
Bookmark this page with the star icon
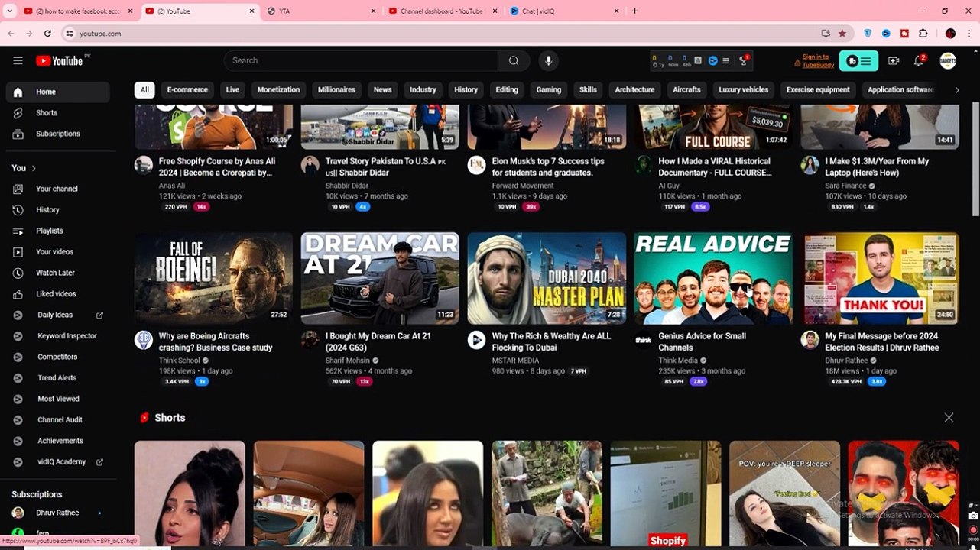tap(842, 34)
